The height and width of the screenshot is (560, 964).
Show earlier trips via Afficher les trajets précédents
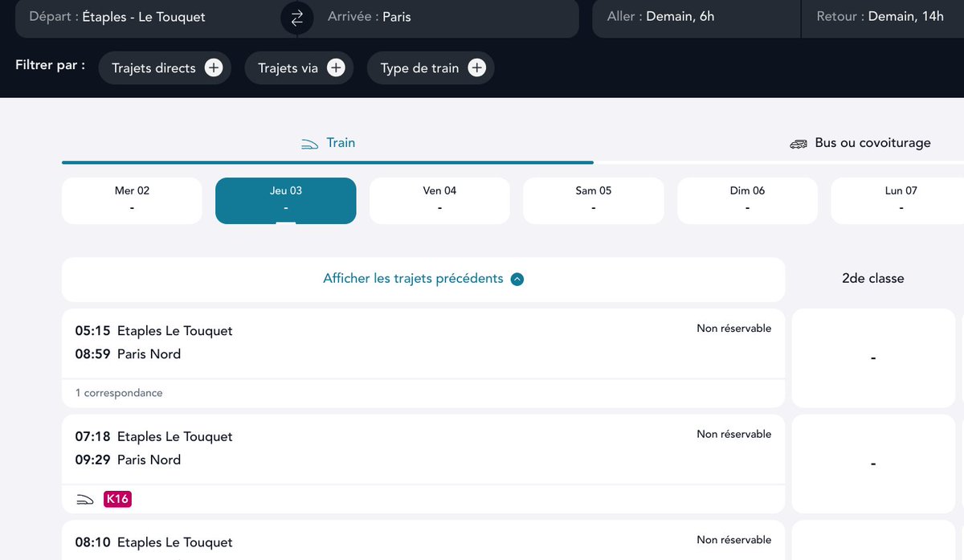coord(423,280)
